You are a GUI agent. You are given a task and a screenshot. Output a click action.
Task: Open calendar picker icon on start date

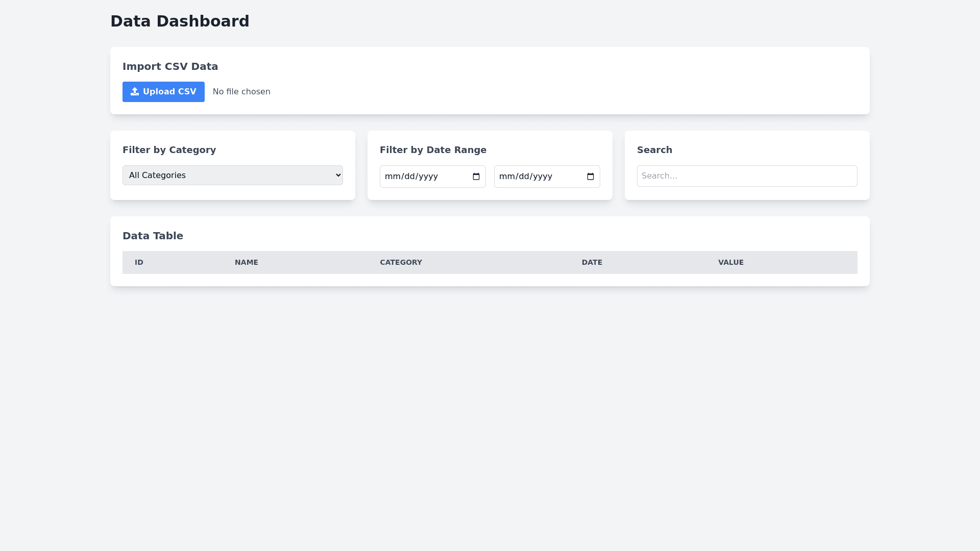pyautogui.click(x=476, y=177)
